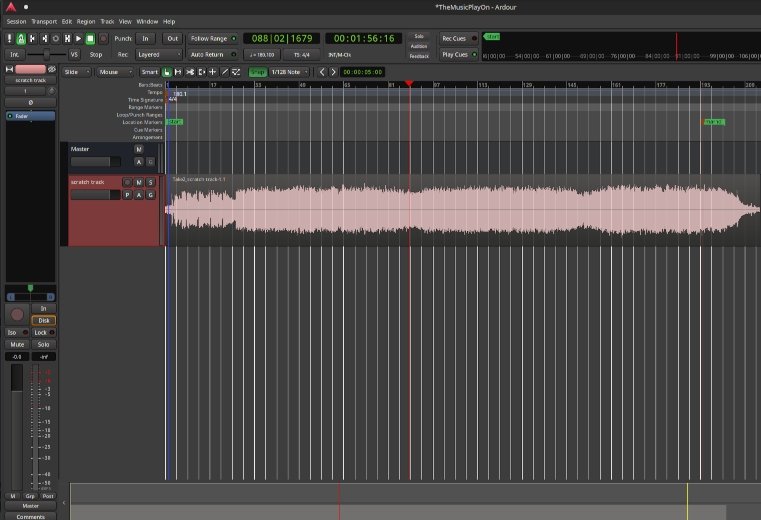Click the play range transport icon
The image size is (761, 520).
(x=67, y=38)
